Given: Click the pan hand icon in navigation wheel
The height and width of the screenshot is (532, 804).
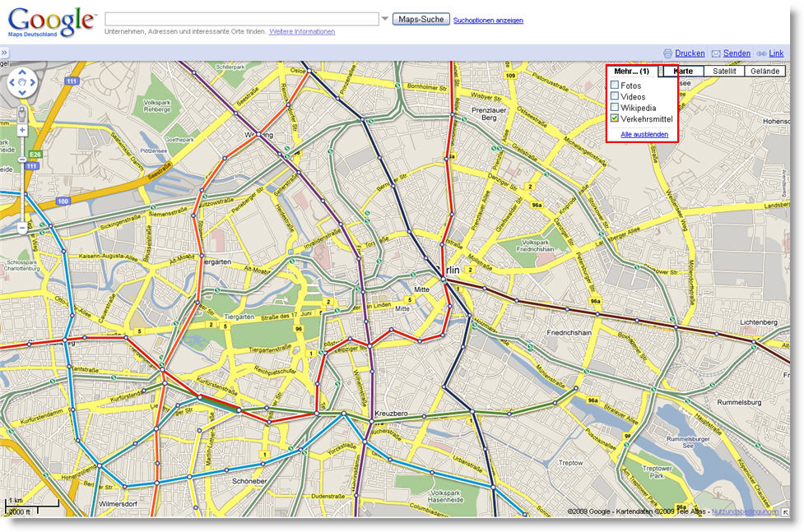Looking at the screenshot, I should click(x=21, y=81).
